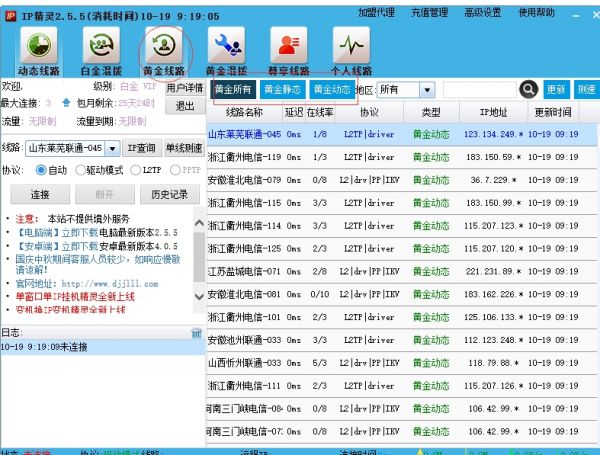Viewport: 600px width, 455px height.
Task: Click the 单线测速 button
Action: pyautogui.click(x=184, y=148)
